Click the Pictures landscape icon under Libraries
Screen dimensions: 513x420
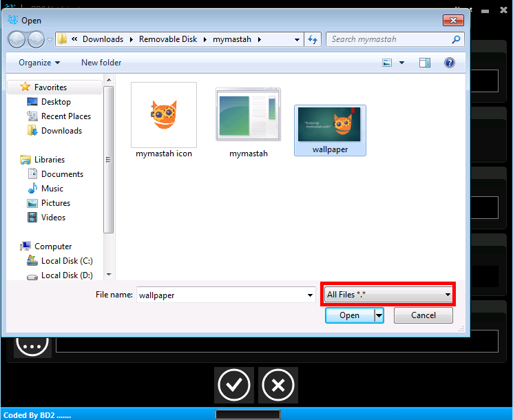32,203
